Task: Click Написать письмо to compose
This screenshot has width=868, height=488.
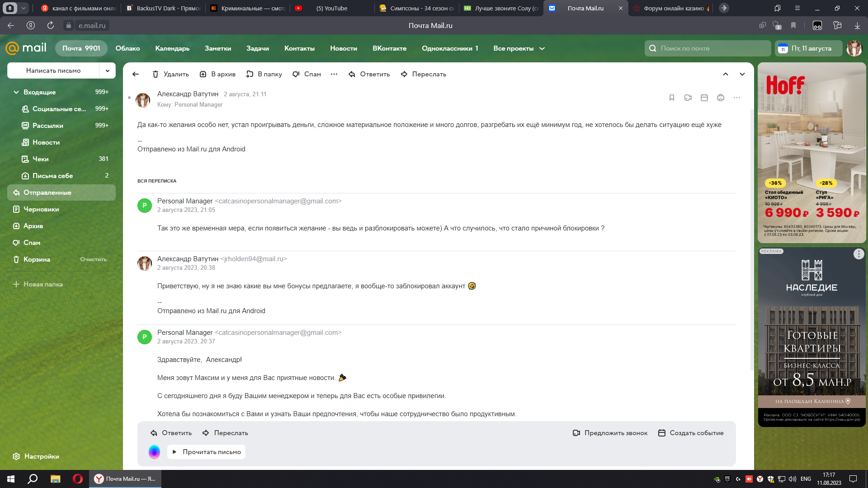Action: pos(53,70)
